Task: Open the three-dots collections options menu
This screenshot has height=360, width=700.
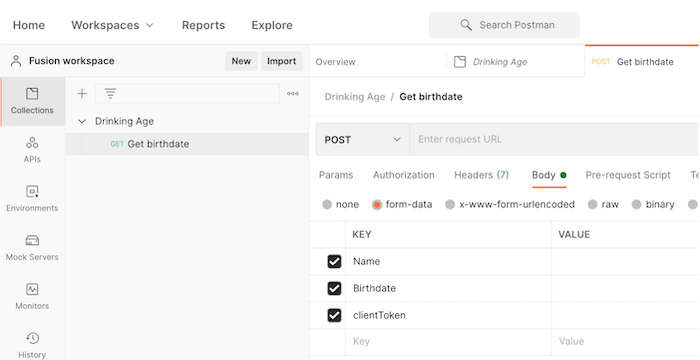Action: [x=293, y=94]
